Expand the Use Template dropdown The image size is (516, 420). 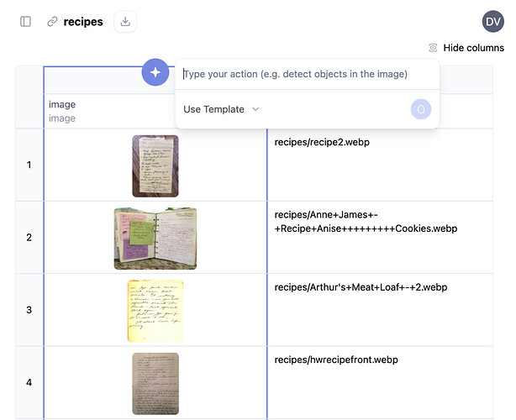coord(221,109)
